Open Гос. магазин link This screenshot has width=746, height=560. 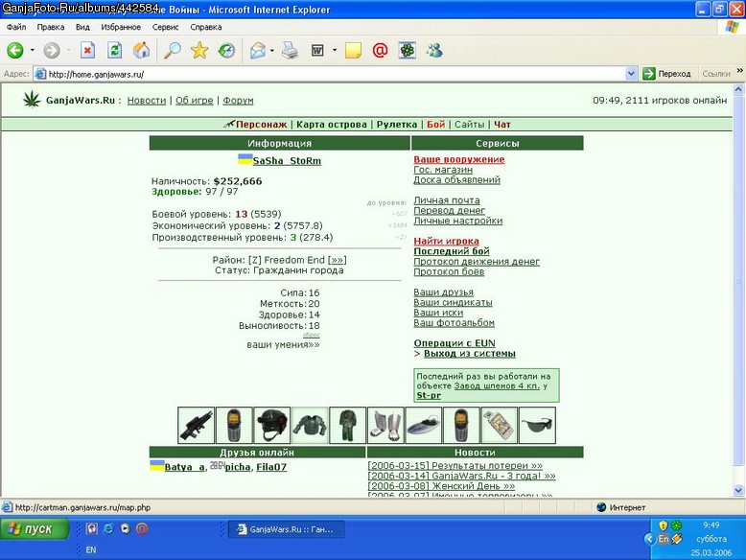point(443,170)
